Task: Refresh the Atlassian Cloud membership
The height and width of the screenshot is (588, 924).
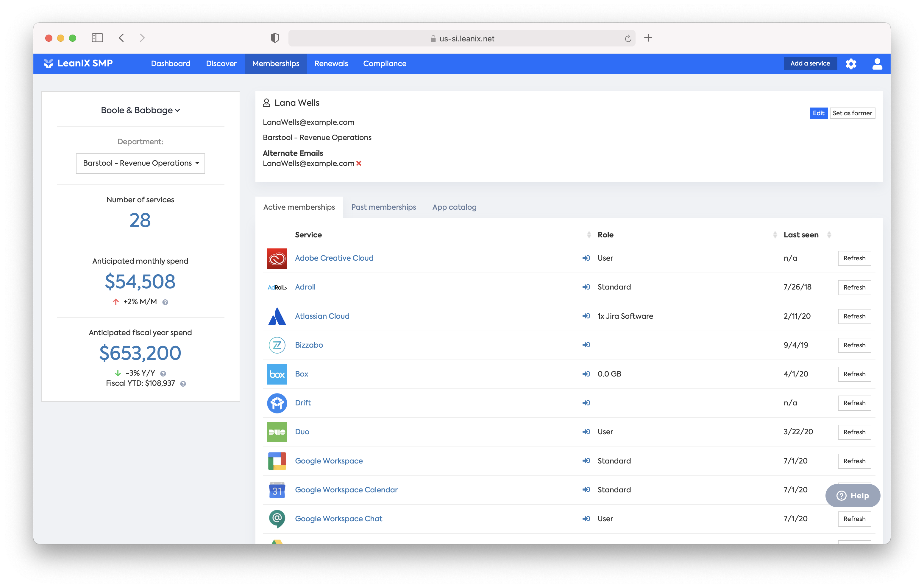Action: [854, 316]
